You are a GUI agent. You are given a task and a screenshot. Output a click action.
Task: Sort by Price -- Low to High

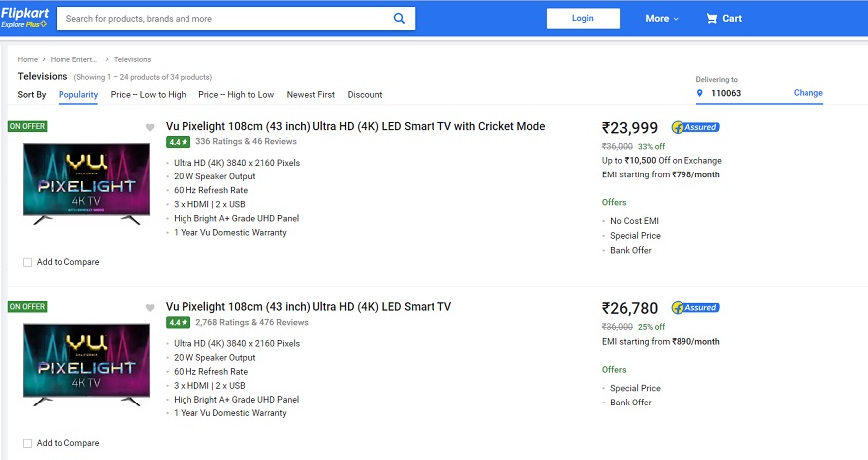click(x=149, y=94)
